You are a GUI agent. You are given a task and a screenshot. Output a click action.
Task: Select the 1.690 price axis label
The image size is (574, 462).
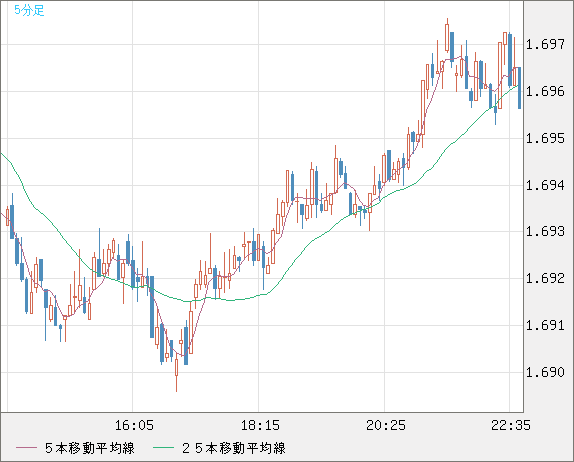[545, 372]
